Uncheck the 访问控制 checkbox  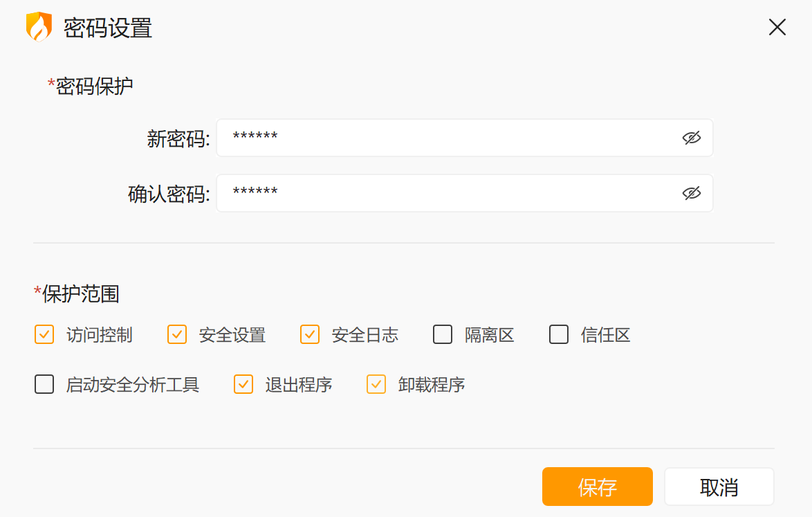pyautogui.click(x=44, y=335)
